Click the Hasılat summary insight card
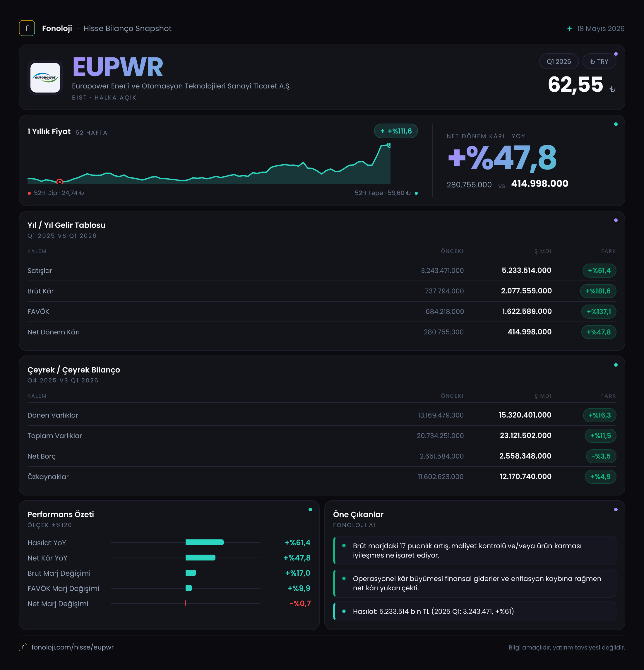This screenshot has height=670, width=644. [x=475, y=611]
